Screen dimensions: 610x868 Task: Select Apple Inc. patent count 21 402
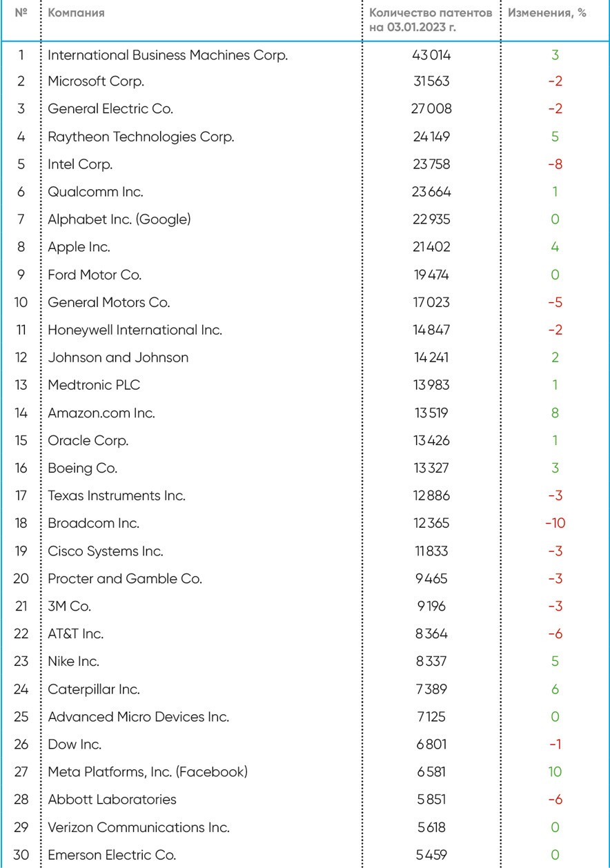(x=432, y=247)
